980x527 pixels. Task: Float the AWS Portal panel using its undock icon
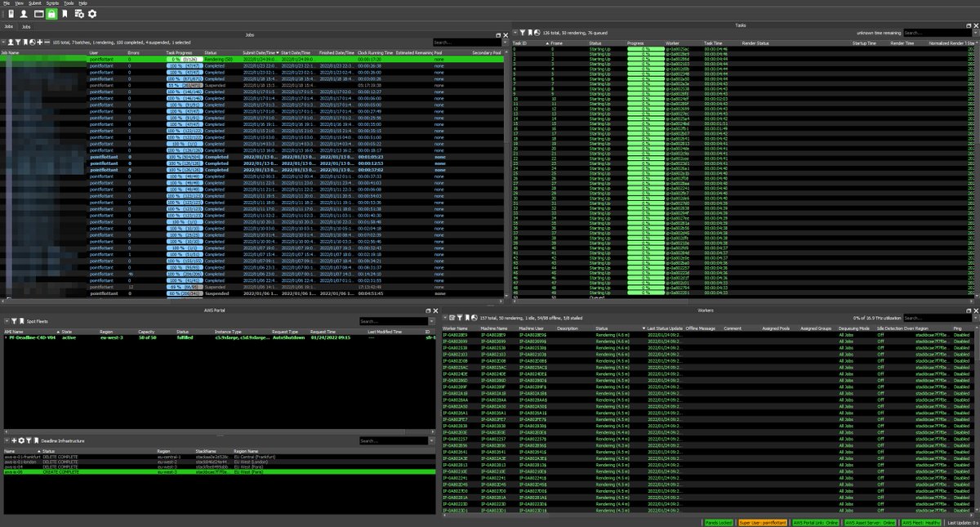pyautogui.click(x=428, y=310)
